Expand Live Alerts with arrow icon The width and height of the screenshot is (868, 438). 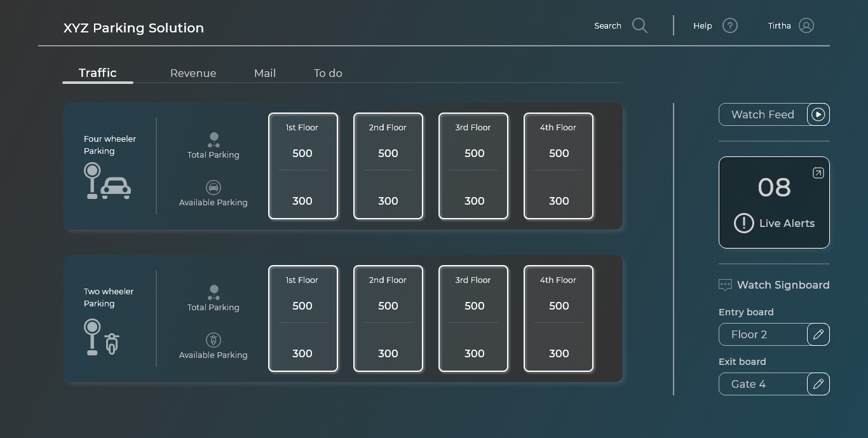[818, 173]
